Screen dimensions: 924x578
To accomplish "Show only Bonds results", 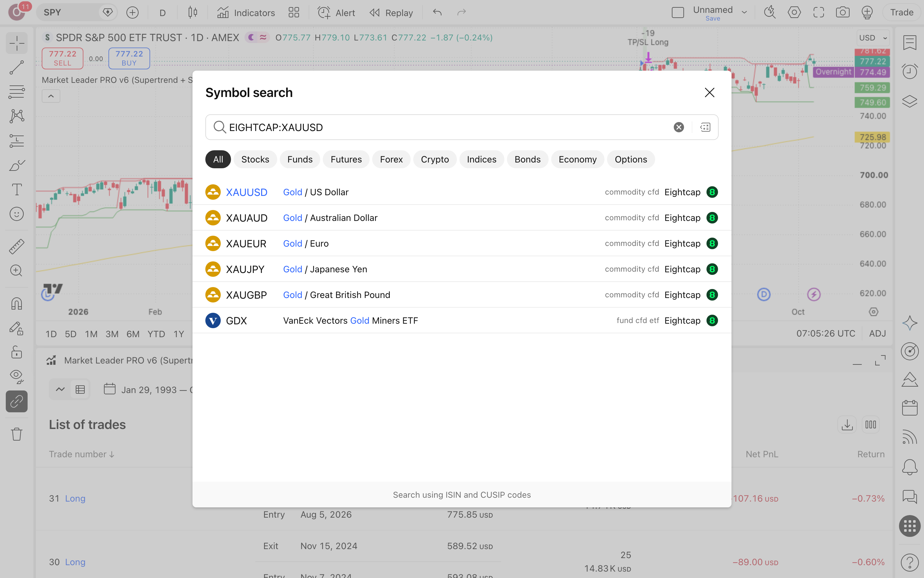I will [x=527, y=159].
